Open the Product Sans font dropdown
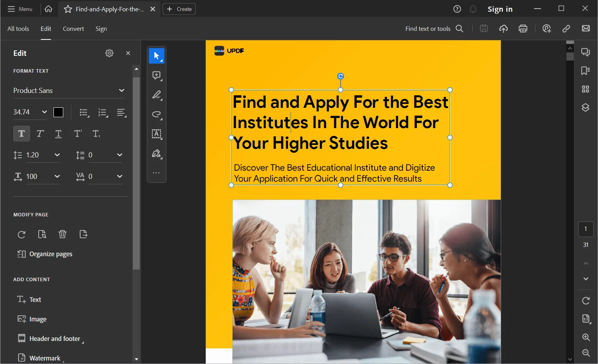 (68, 91)
